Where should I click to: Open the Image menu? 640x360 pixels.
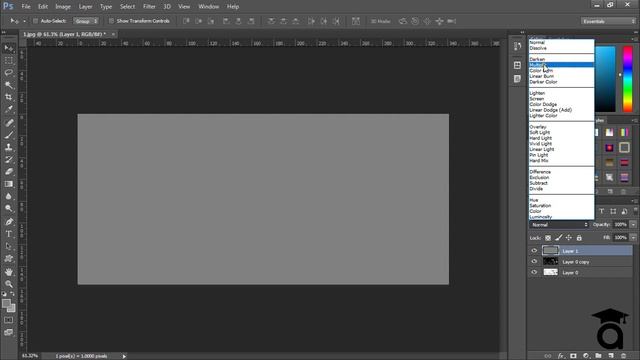click(x=63, y=7)
